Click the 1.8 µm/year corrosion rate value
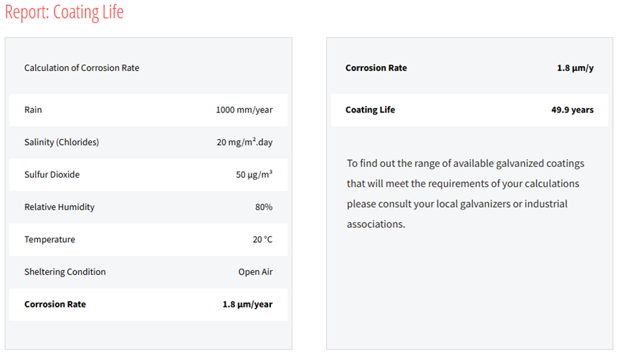The height and width of the screenshot is (364, 620). point(247,305)
